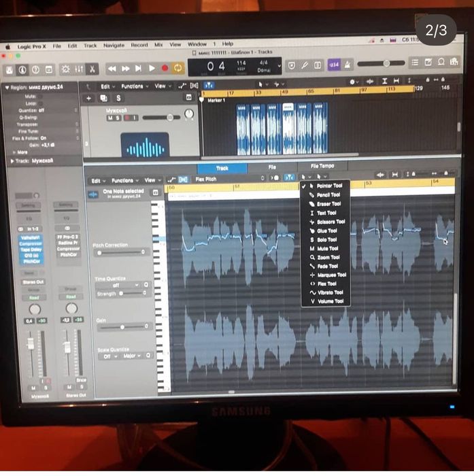The height and width of the screenshot is (476, 474).
Task: Toggle the Inspector button in the control bar
Action: tap(22, 70)
